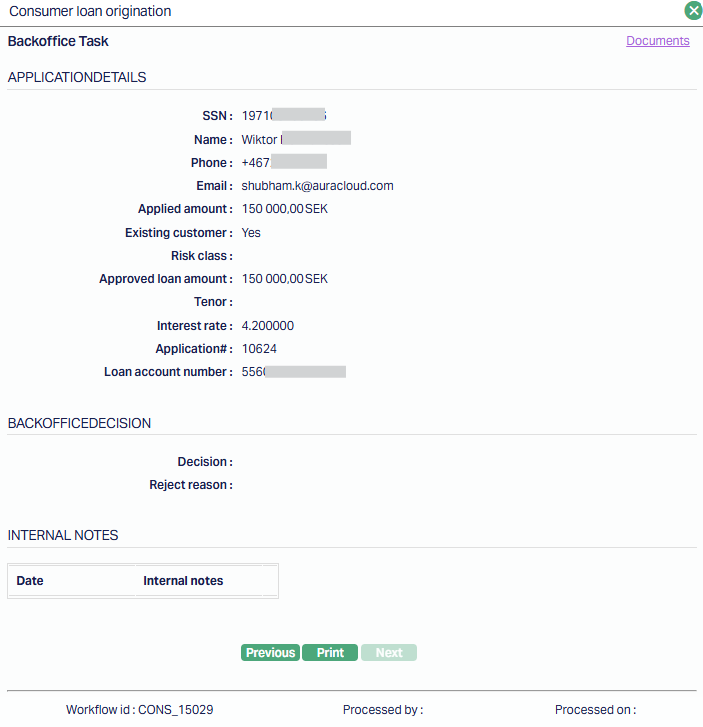Image resolution: width=703 pixels, height=727 pixels.
Task: Click the Backoffice Task heading
Action: pyautogui.click(x=58, y=42)
